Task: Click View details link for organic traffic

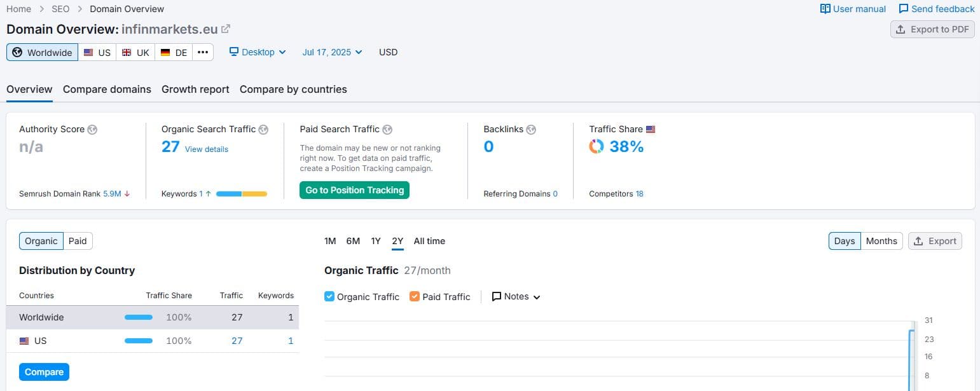Action: 207,149
